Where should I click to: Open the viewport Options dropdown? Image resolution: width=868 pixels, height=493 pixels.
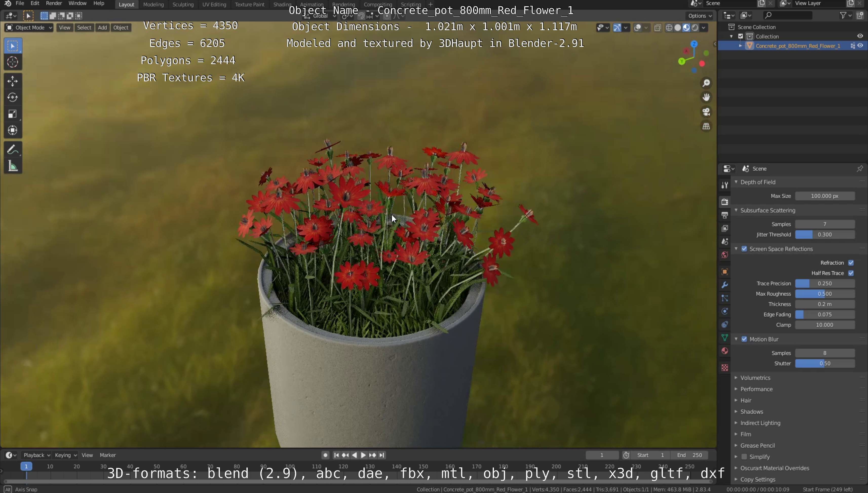[x=700, y=15]
